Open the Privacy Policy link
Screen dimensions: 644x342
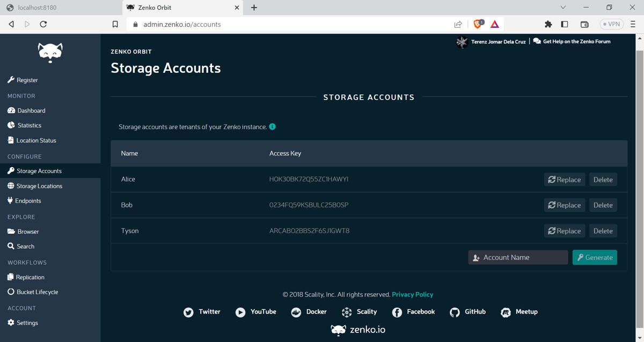412,294
